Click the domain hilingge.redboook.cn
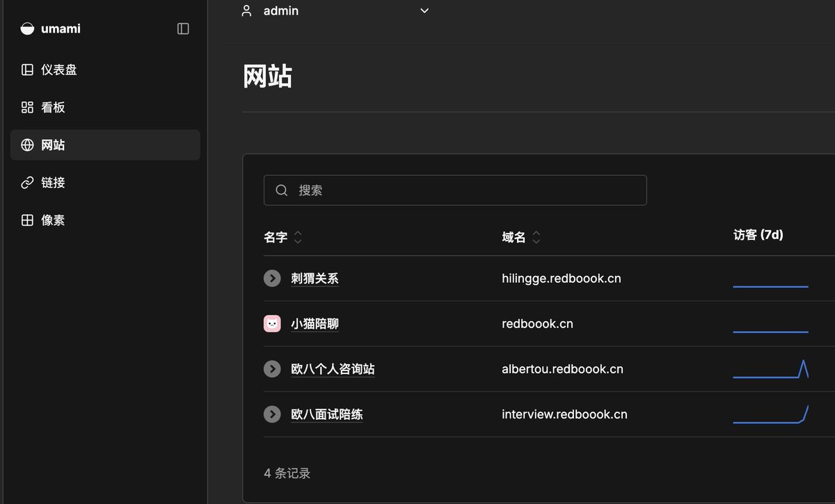Viewport: 835px width, 504px height. [562, 279]
